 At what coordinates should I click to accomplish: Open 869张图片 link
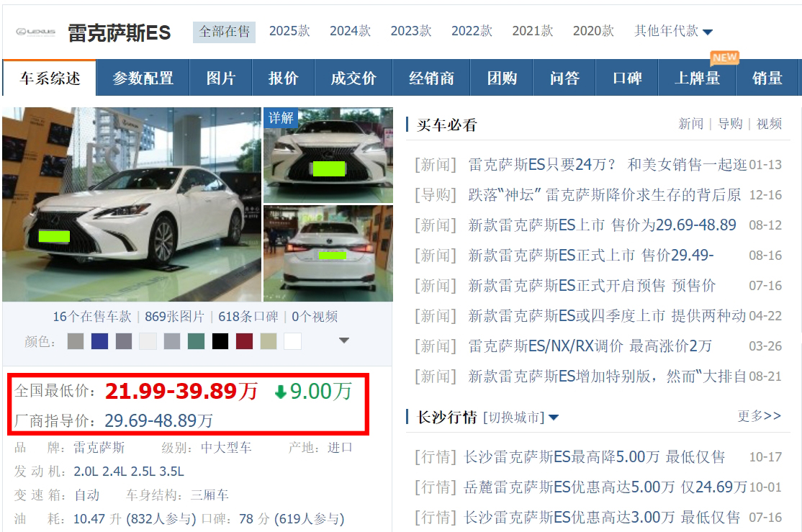click(174, 317)
